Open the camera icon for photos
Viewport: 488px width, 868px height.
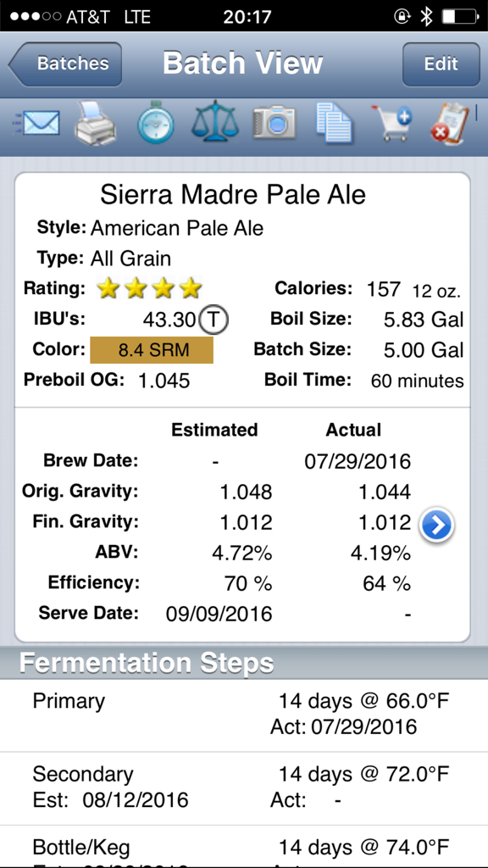point(274,122)
